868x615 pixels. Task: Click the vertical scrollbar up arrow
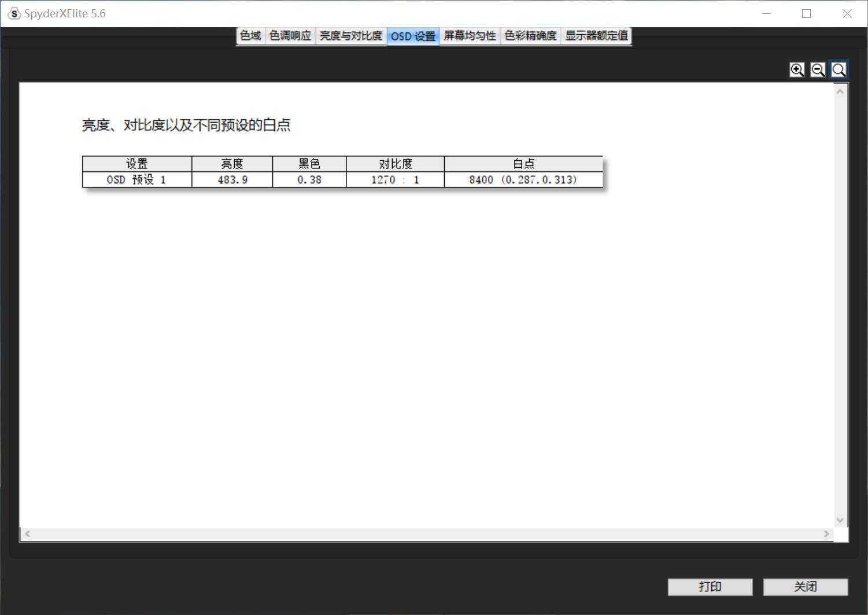(840, 90)
